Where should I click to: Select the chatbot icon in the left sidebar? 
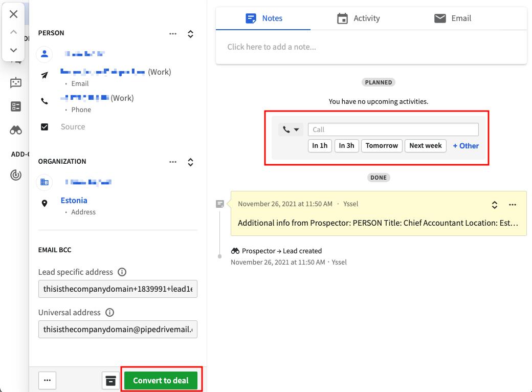tap(15, 82)
